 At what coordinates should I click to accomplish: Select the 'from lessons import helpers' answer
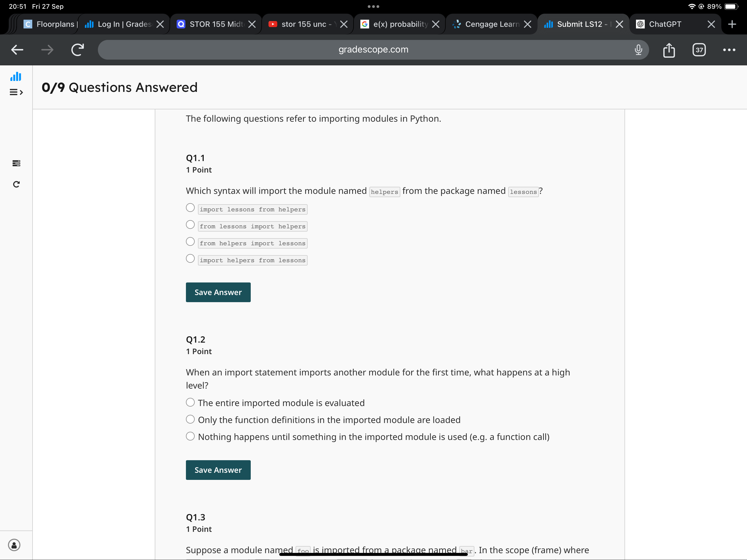point(190,224)
